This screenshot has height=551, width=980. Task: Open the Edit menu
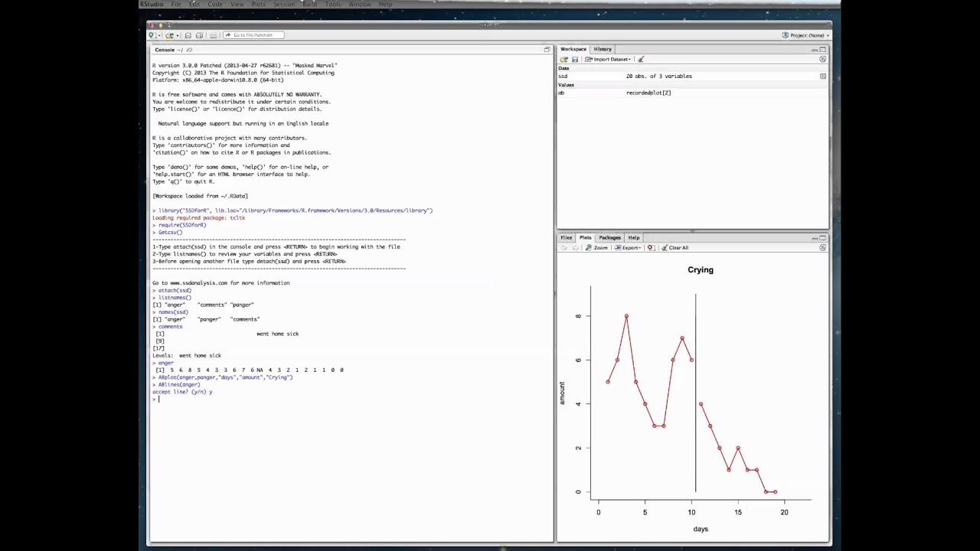tap(194, 5)
